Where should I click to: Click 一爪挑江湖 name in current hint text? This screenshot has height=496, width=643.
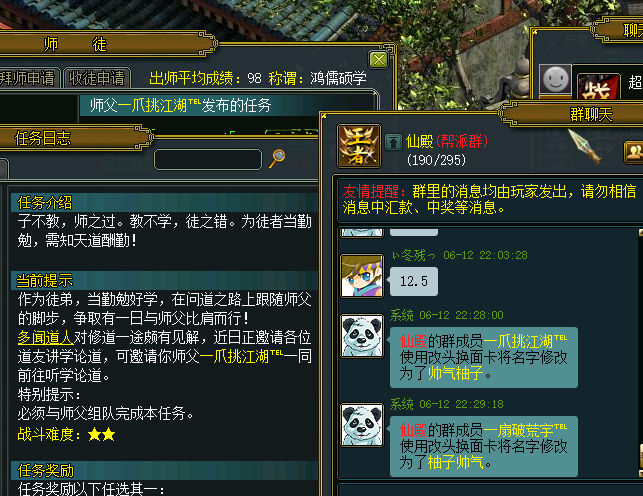pyautogui.click(x=242, y=356)
